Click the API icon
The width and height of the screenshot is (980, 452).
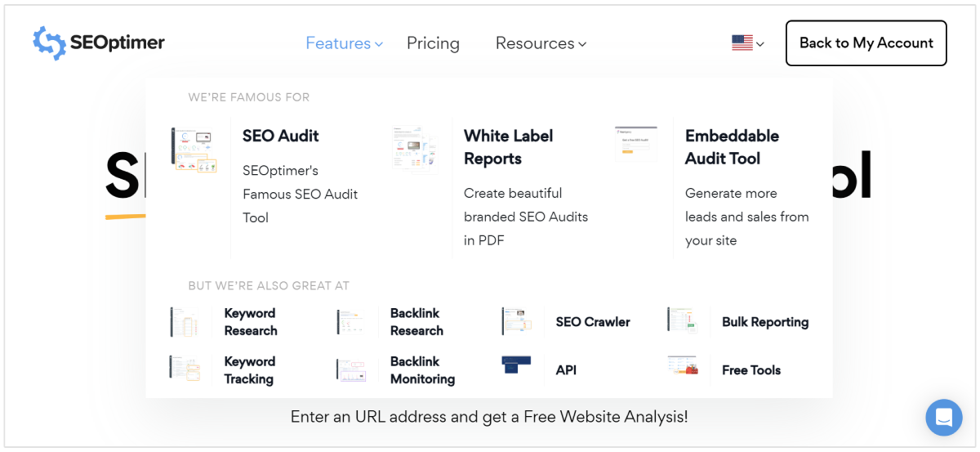click(x=516, y=365)
